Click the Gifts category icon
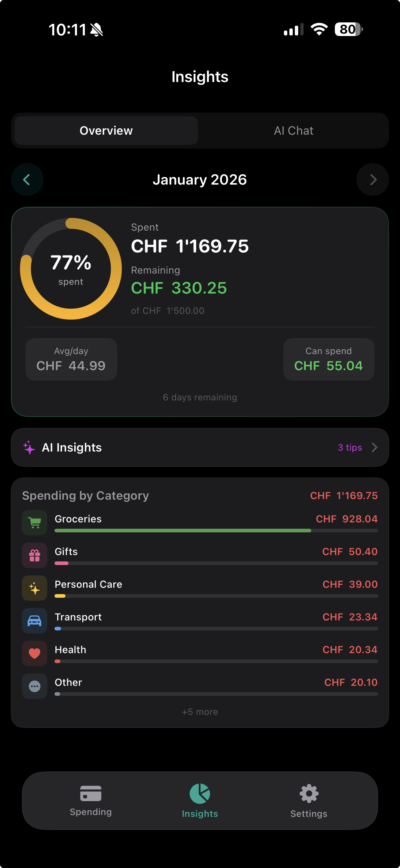400x868 pixels. coord(34,555)
